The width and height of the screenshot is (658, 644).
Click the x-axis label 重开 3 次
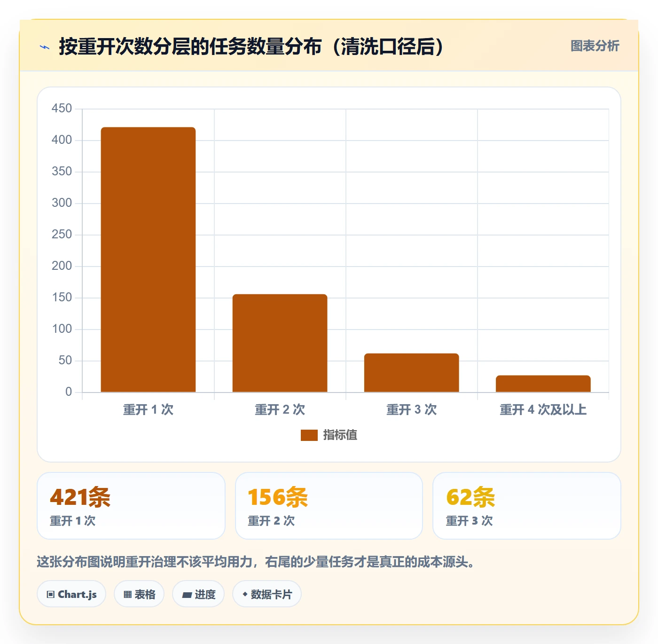coord(411,410)
